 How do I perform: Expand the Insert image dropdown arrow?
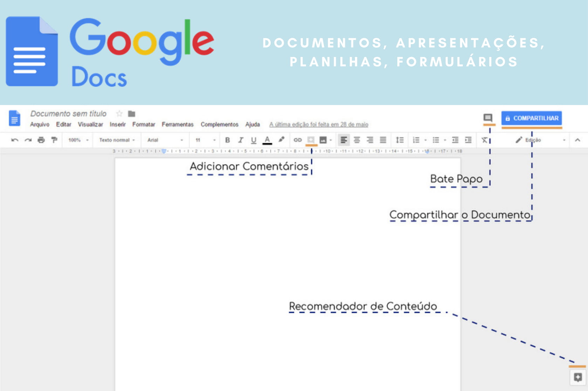[330, 140]
